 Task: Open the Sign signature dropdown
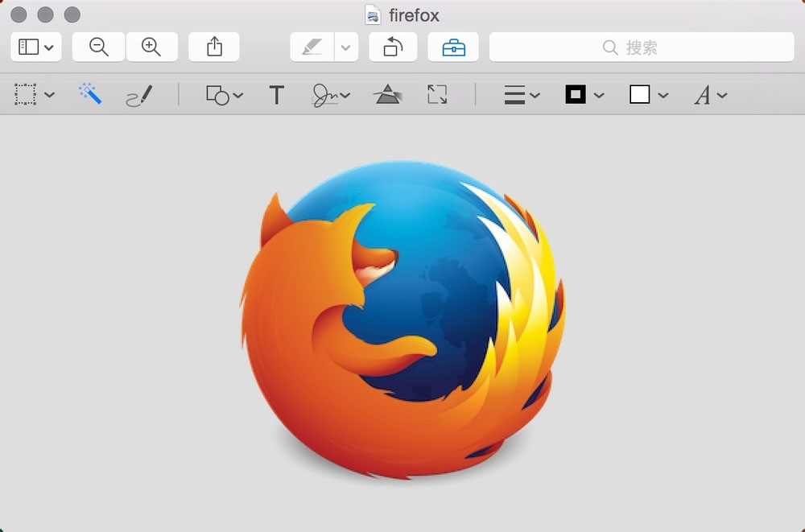331,96
